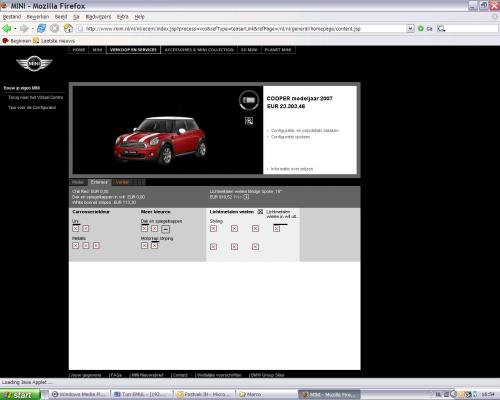
Task: Switch to the Postvak IN taskbar item
Action: pyautogui.click(x=205, y=394)
